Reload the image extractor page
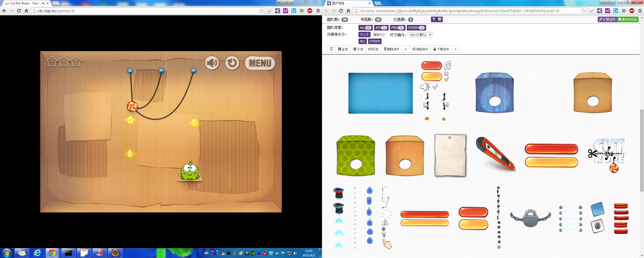The width and height of the screenshot is (644, 258). tap(341, 11)
